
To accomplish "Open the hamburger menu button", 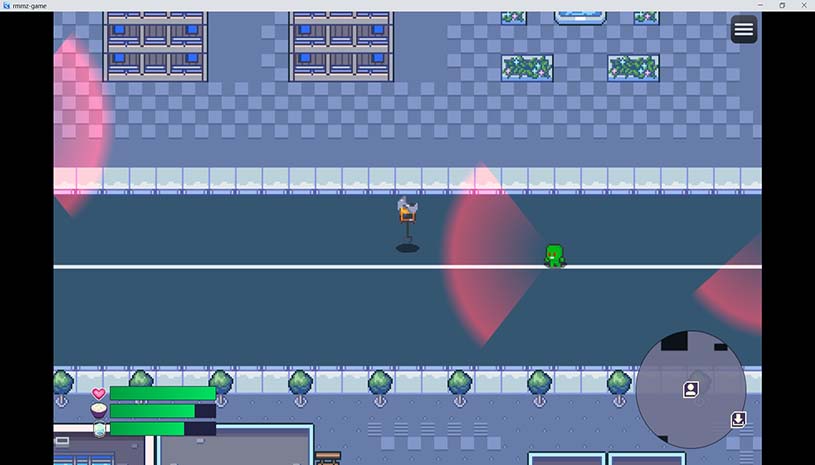I will click(x=743, y=30).
